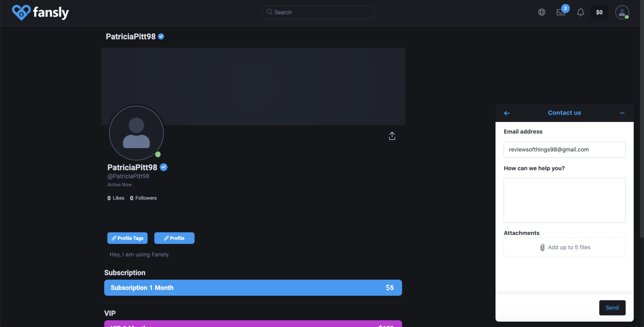The image size is (644, 327).
Task: Open the notifications bell
Action: (x=580, y=12)
